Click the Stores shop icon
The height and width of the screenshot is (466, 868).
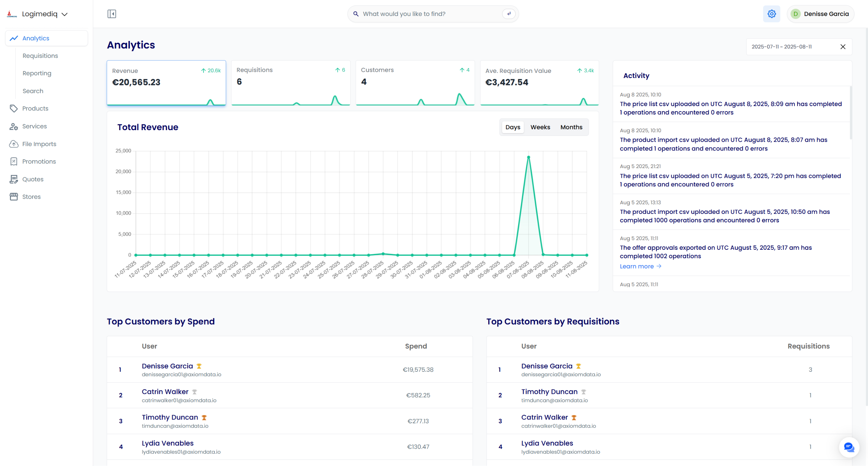14,197
